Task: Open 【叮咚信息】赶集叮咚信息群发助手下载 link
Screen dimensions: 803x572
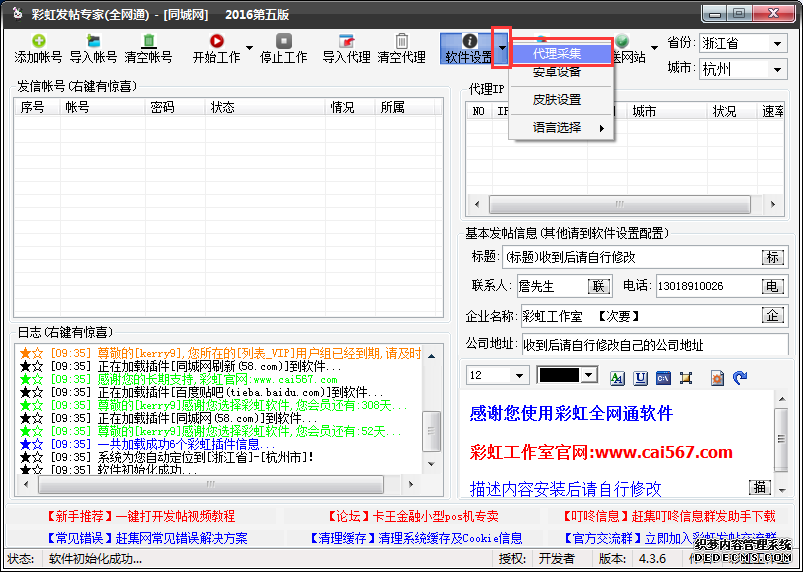Action: (x=668, y=516)
